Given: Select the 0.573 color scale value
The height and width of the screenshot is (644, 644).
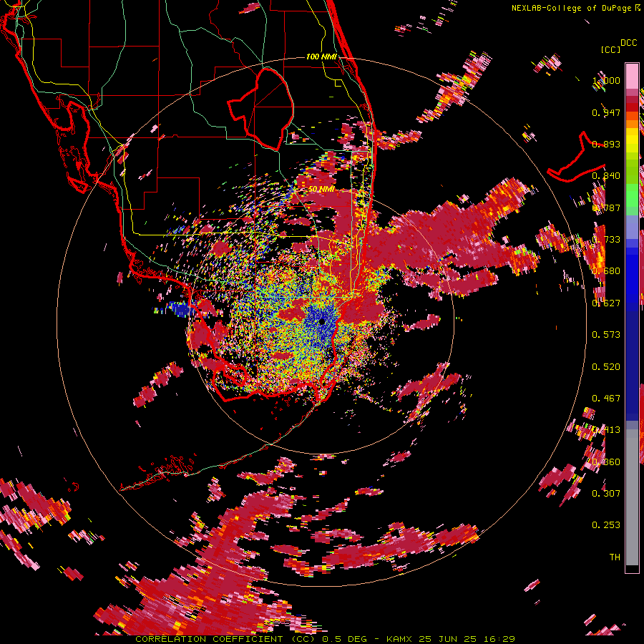Looking at the screenshot, I should 606,334.
